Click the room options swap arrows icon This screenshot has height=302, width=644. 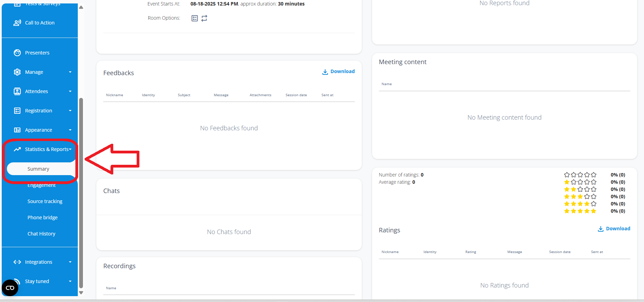(204, 18)
